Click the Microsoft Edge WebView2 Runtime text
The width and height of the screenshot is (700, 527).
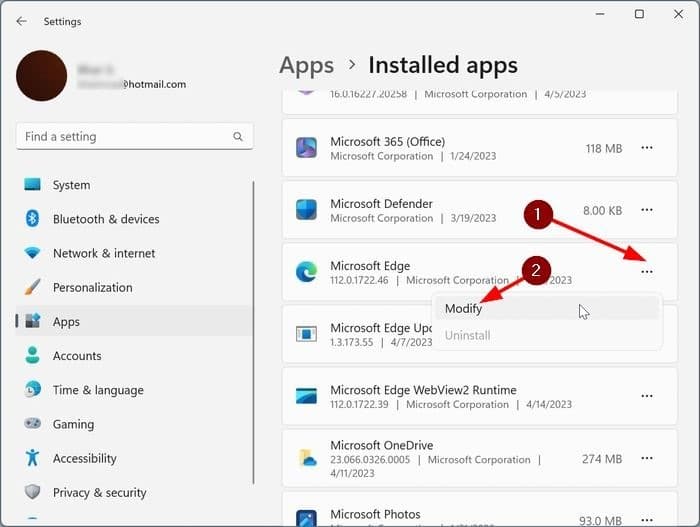pos(423,390)
